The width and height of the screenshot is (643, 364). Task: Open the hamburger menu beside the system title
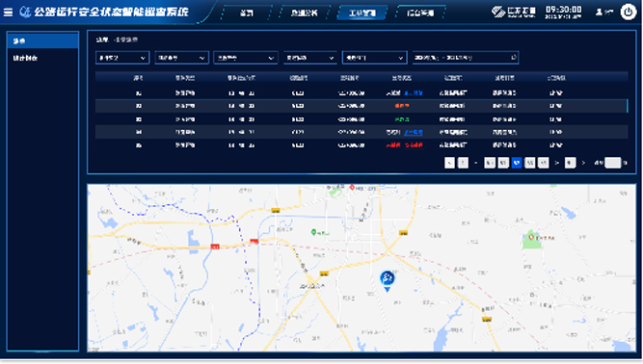8,13
